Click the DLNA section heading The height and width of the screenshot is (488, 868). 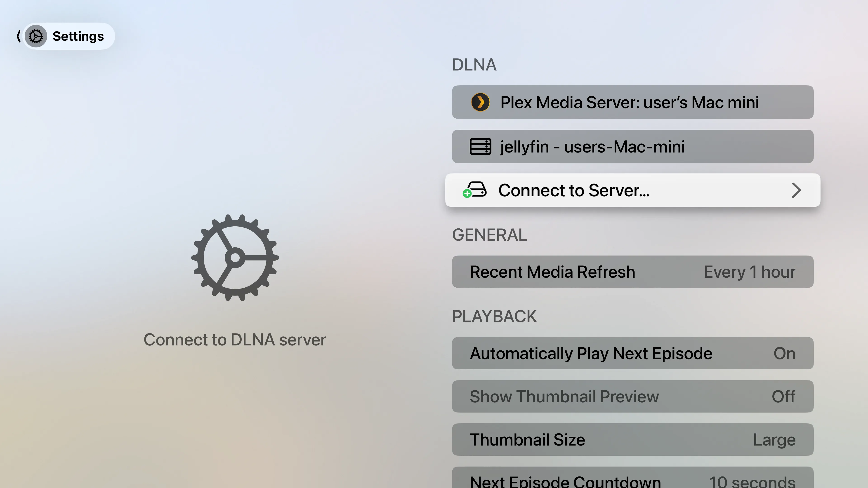[x=474, y=65]
